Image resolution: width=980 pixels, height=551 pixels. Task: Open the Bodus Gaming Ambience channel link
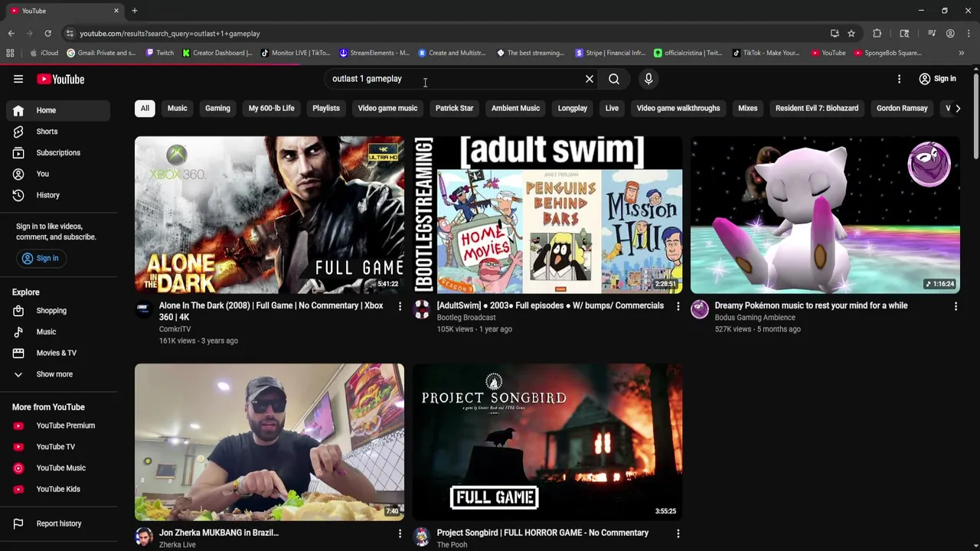[755, 318]
